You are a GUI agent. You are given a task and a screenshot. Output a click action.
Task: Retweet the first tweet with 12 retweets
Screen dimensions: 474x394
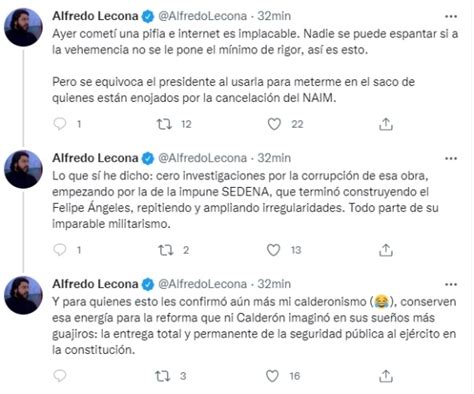(164, 124)
